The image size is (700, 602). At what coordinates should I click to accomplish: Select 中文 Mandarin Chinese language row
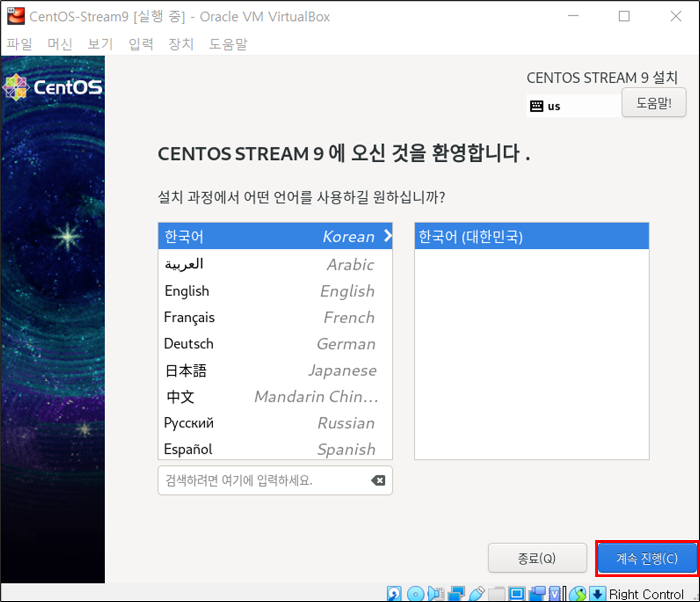[275, 396]
